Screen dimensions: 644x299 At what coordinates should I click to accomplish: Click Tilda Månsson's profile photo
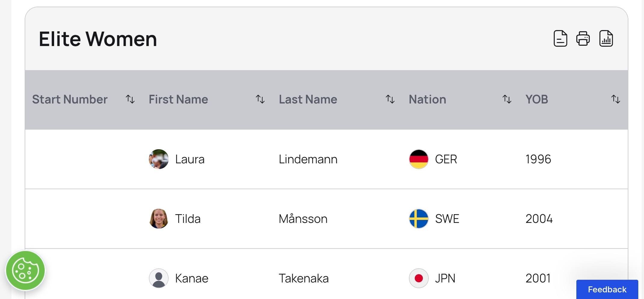click(x=159, y=219)
